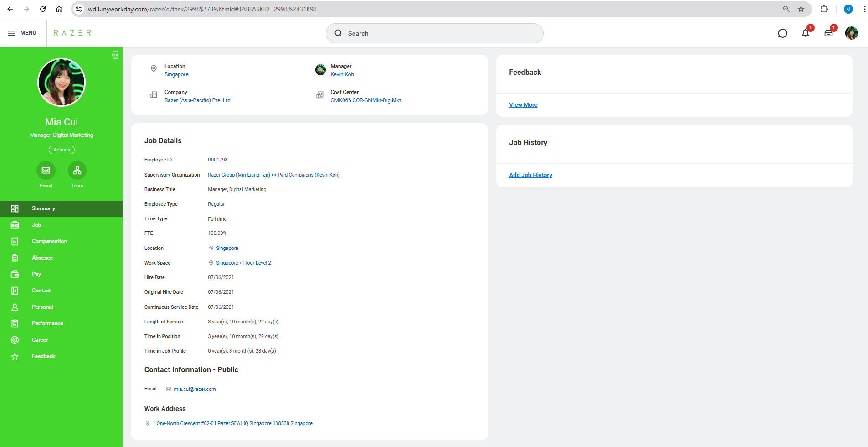Click the Singapore link under Location header

(x=176, y=74)
